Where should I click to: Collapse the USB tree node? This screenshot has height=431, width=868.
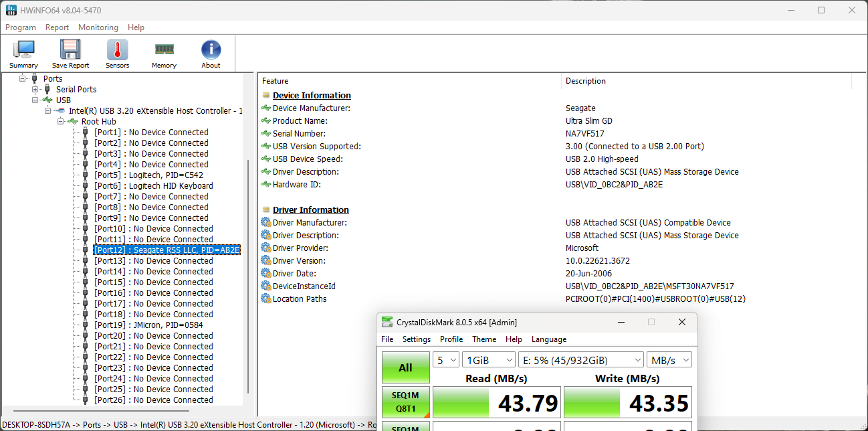pyautogui.click(x=35, y=100)
